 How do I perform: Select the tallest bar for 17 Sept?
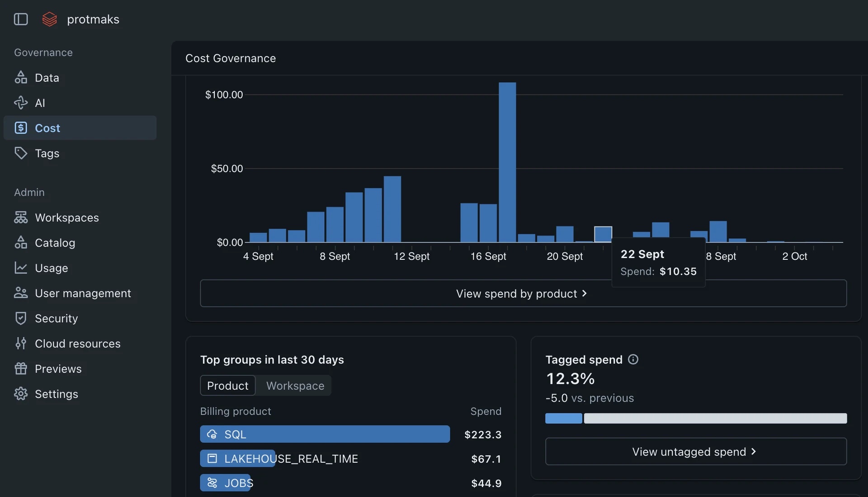pos(507,162)
